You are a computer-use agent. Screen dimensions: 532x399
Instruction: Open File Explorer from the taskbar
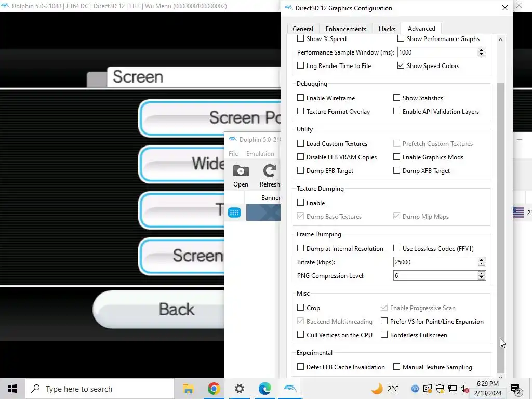click(x=188, y=389)
